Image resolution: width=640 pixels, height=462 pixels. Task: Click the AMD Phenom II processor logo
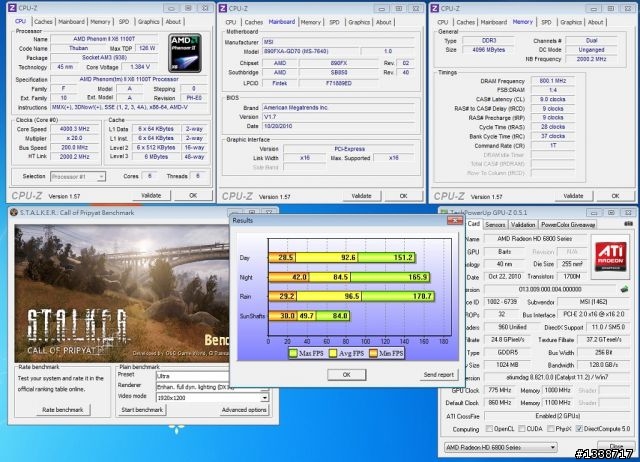186,51
